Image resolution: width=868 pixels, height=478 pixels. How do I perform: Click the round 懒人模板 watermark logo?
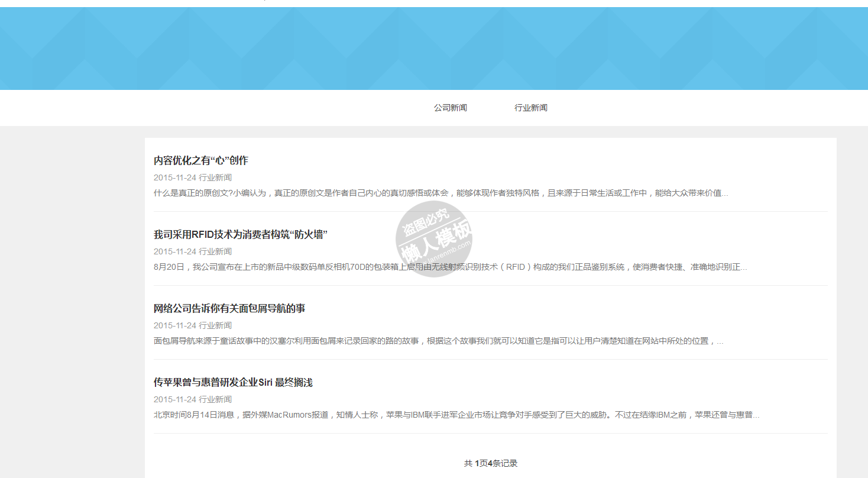tap(434, 239)
